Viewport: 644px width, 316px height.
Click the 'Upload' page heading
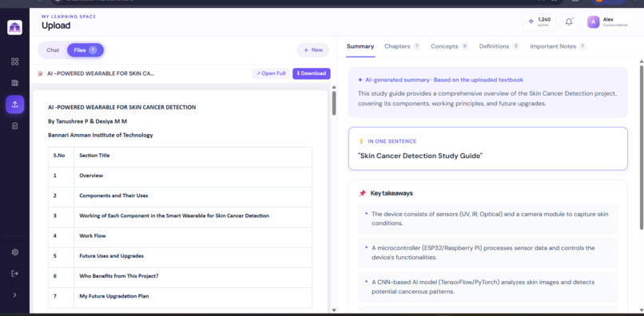pyautogui.click(x=56, y=26)
